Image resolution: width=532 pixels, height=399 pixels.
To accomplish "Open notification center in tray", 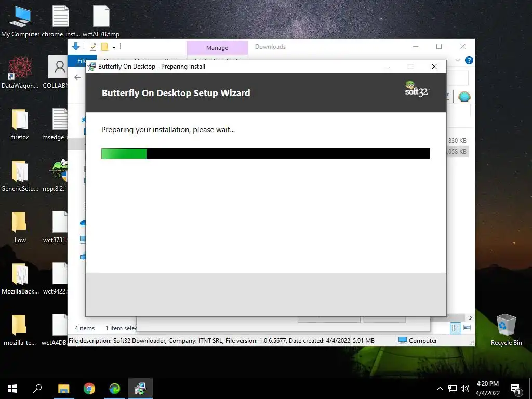I will click(x=516, y=389).
